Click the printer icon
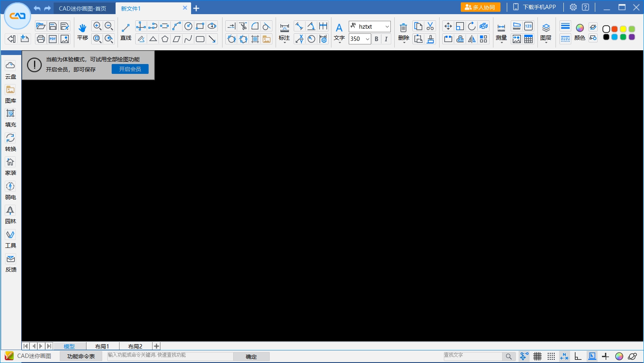Viewport: 644px width, 363px height. [x=41, y=39]
